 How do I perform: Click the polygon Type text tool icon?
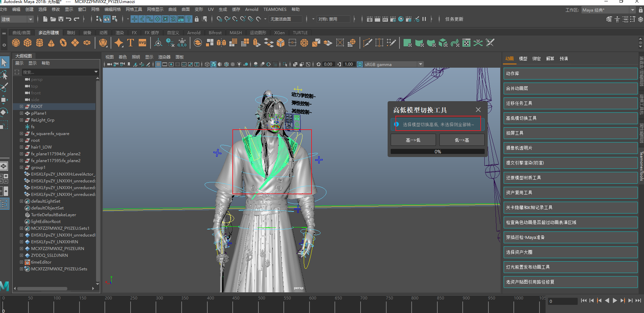[130, 43]
